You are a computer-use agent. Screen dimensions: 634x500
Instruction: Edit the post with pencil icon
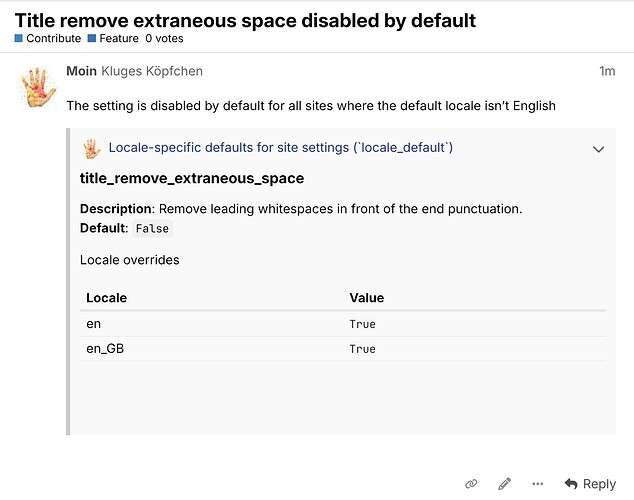[x=504, y=483]
